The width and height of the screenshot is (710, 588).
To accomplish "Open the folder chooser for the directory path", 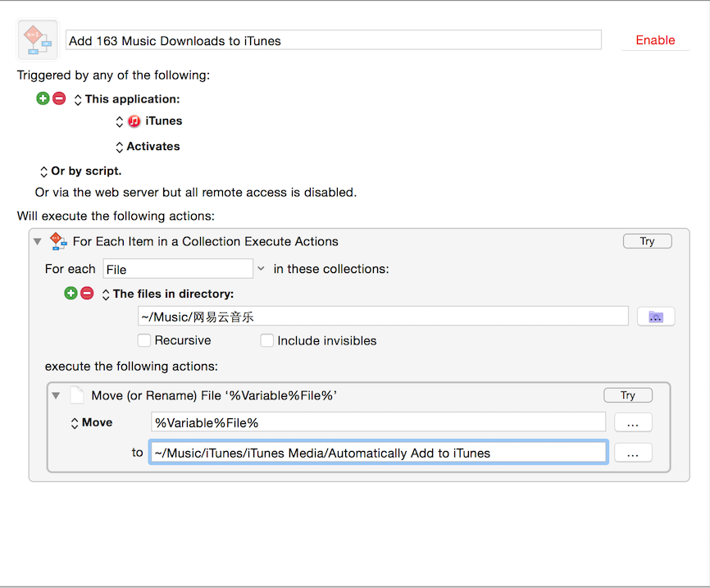I will tap(656, 317).
